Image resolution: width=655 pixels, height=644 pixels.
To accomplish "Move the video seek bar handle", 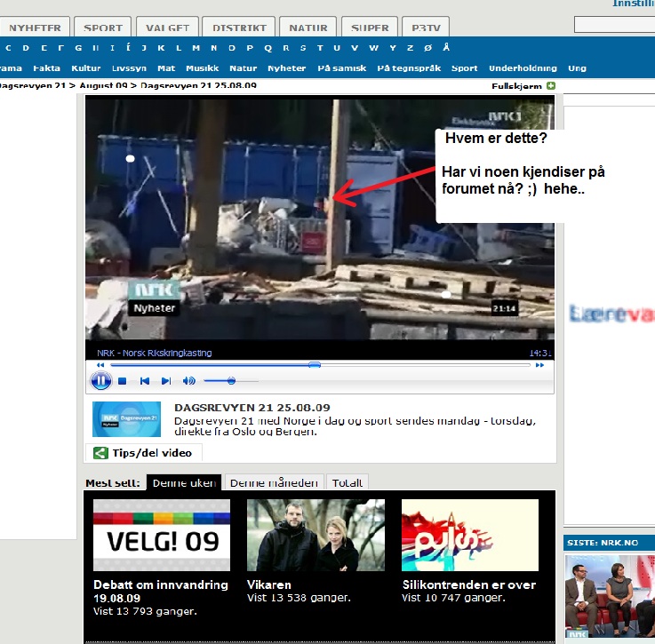I will tap(315, 364).
